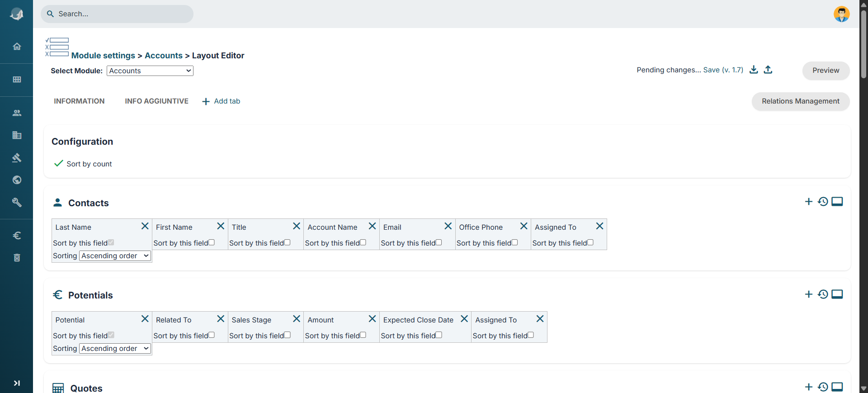Open the grid modules sidebar icon
Viewport: 868px width, 393px height.
point(17,80)
